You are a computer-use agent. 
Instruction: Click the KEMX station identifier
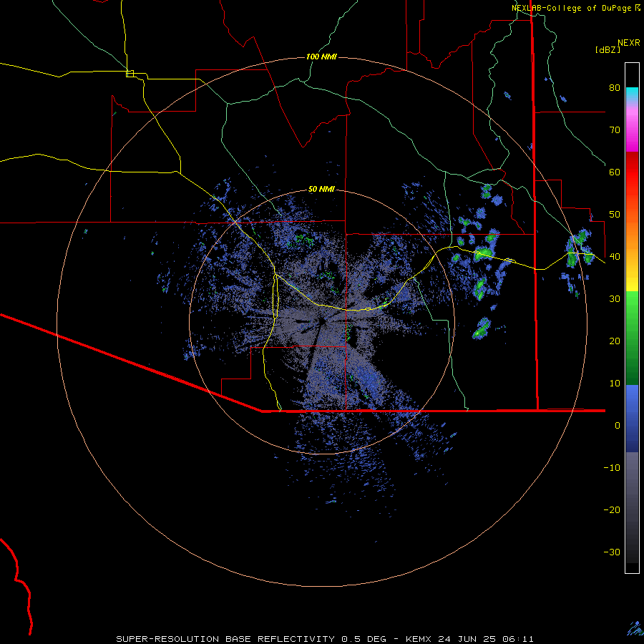(418, 639)
